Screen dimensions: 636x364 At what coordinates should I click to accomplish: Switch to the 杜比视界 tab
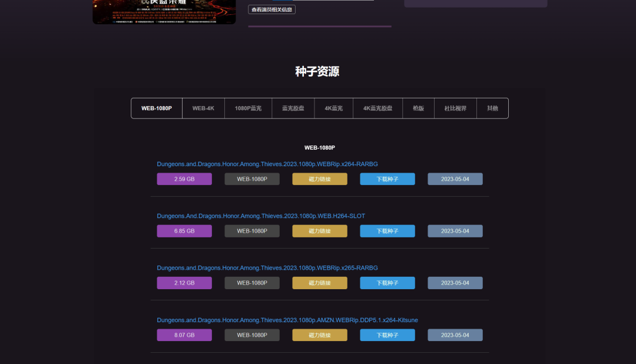tap(455, 108)
